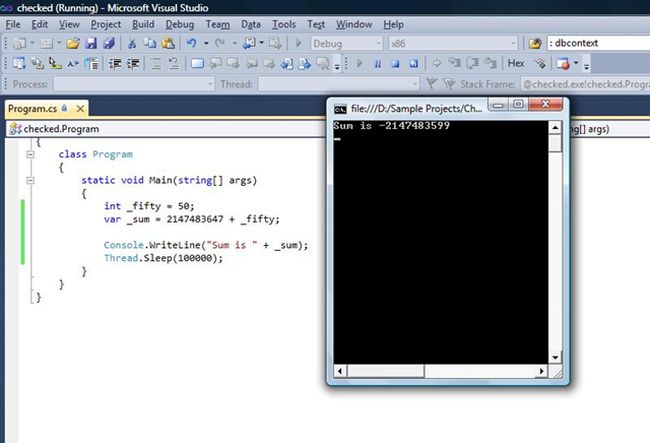This screenshot has width=650, height=443.
Task: Click the console's horizontal scroll left arrow
Action: point(340,371)
